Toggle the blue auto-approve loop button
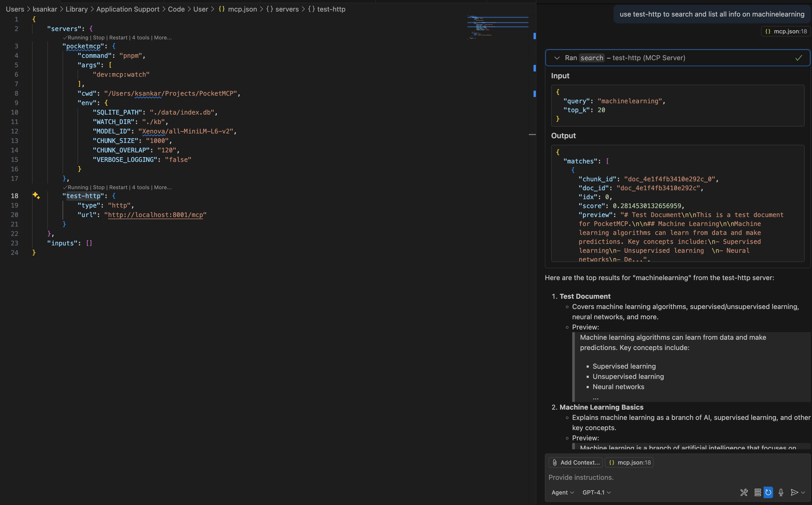Viewport: 812px width, 505px height. [768, 492]
